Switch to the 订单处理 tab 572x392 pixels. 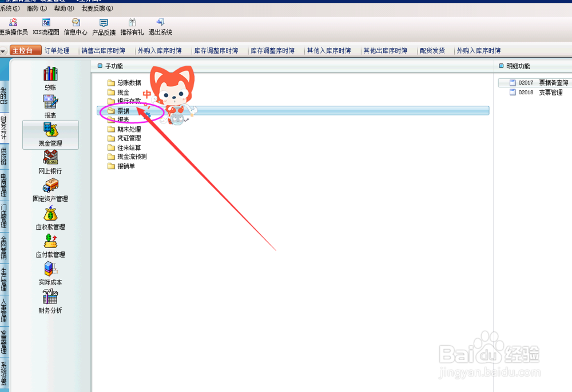point(57,51)
